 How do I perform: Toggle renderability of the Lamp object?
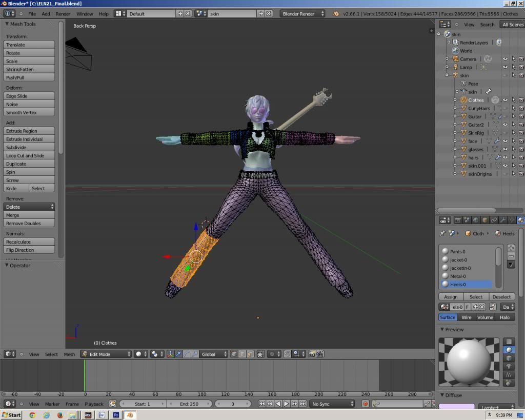521,67
